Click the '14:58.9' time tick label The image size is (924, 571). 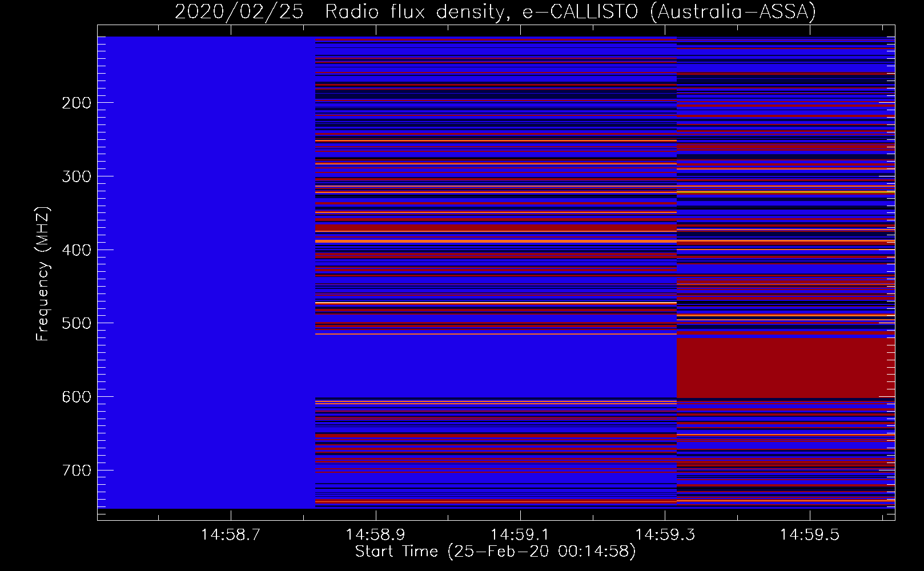[376, 535]
